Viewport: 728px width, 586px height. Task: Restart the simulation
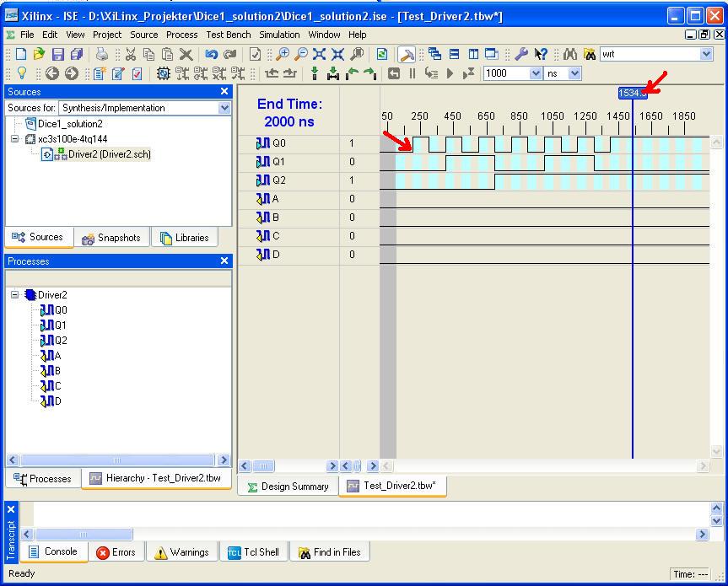pyautogui.click(x=394, y=73)
